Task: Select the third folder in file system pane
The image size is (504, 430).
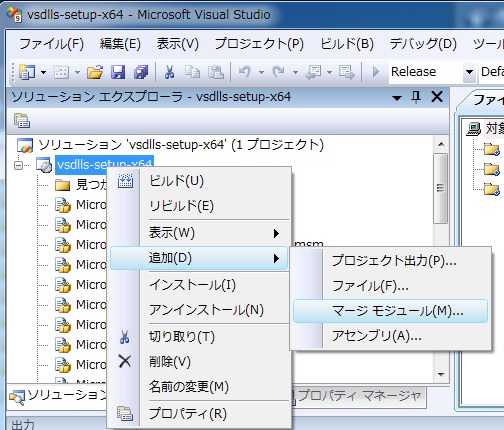Action: (x=492, y=189)
